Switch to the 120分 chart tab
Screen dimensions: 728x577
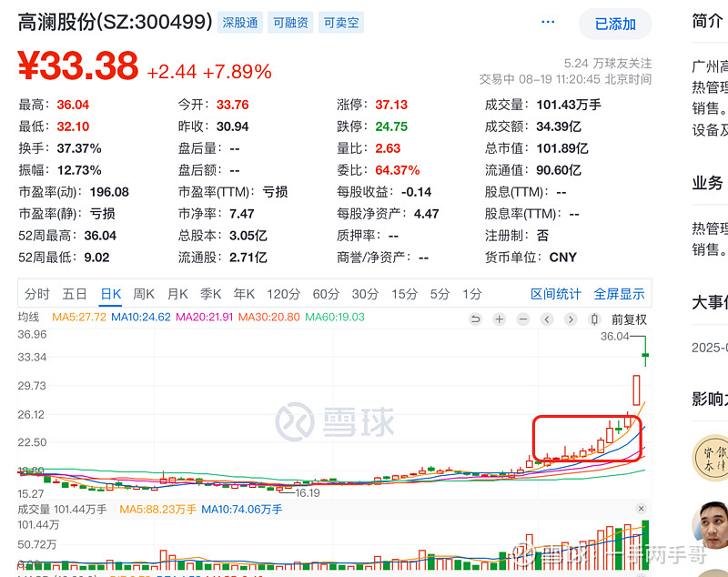(x=284, y=294)
